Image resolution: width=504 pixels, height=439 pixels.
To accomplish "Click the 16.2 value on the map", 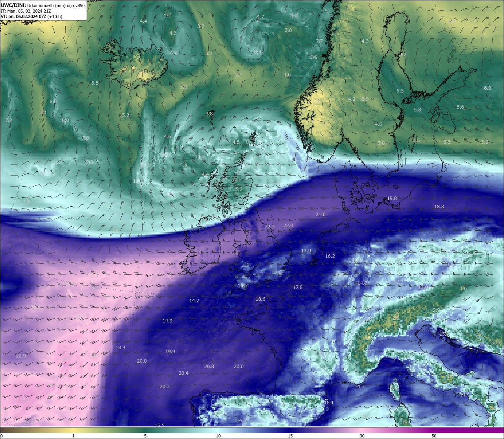I will (x=330, y=256).
